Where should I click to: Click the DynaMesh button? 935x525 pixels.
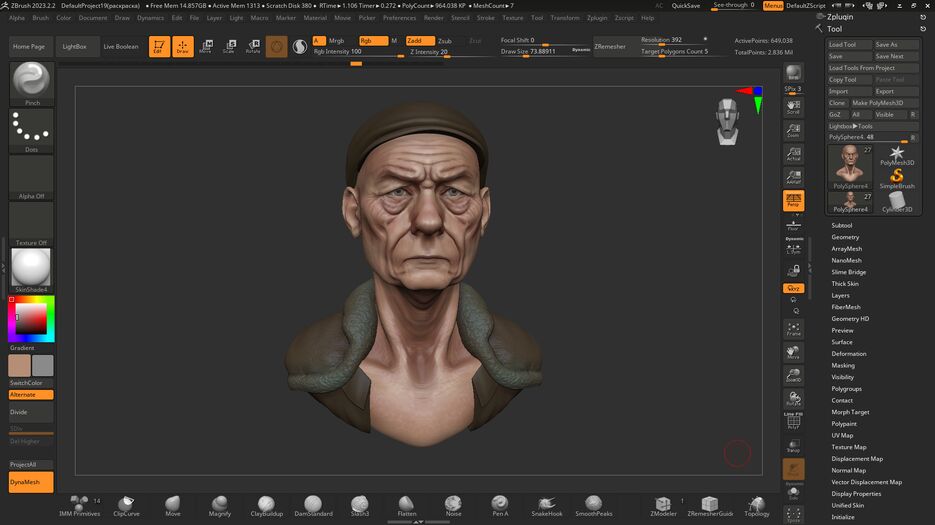31,482
